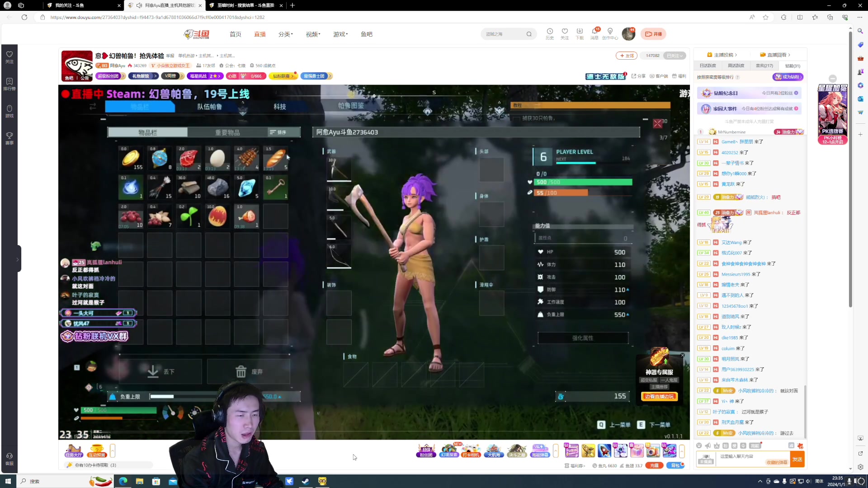Screen dimensions: 868x488
Task: Click the Steam icon in the taskbar
Action: (306, 481)
